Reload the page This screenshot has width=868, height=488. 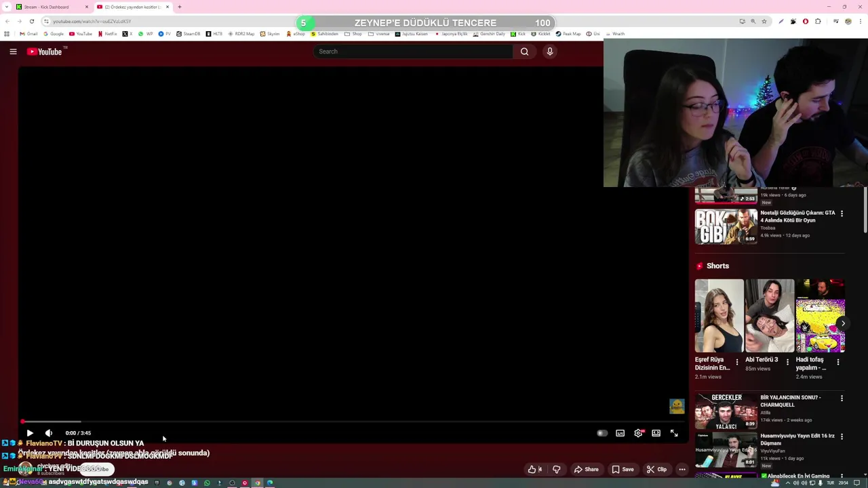(31, 21)
